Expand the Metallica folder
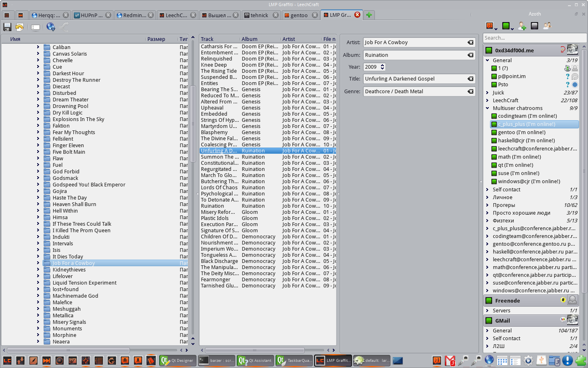Image resolution: width=588 pixels, height=368 pixels. click(x=38, y=316)
